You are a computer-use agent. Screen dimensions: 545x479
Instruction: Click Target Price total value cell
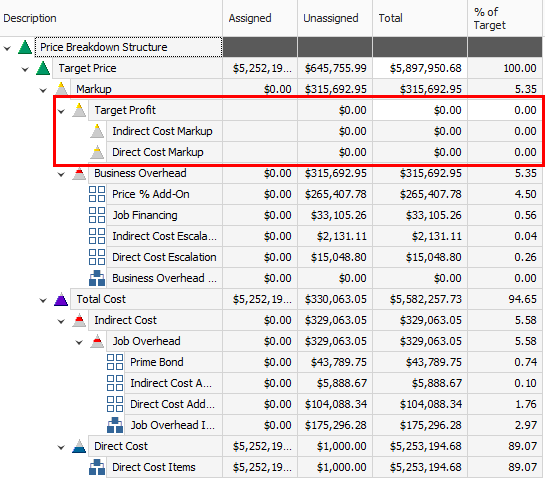pos(420,68)
